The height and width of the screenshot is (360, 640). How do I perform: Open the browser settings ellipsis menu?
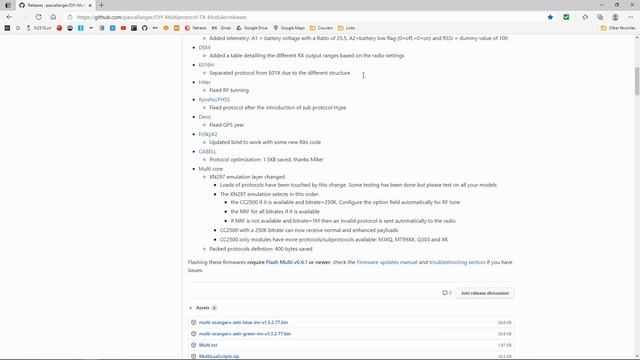[x=631, y=17]
